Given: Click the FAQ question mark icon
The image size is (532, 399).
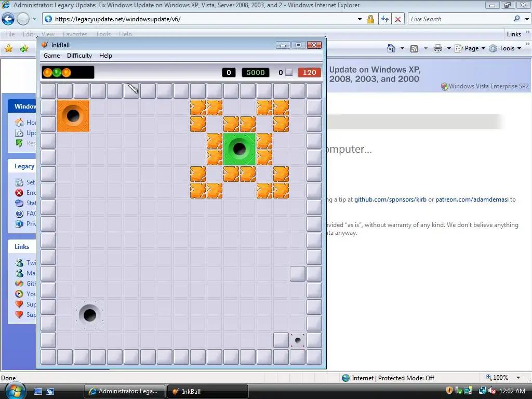Looking at the screenshot, I should [x=19, y=214].
